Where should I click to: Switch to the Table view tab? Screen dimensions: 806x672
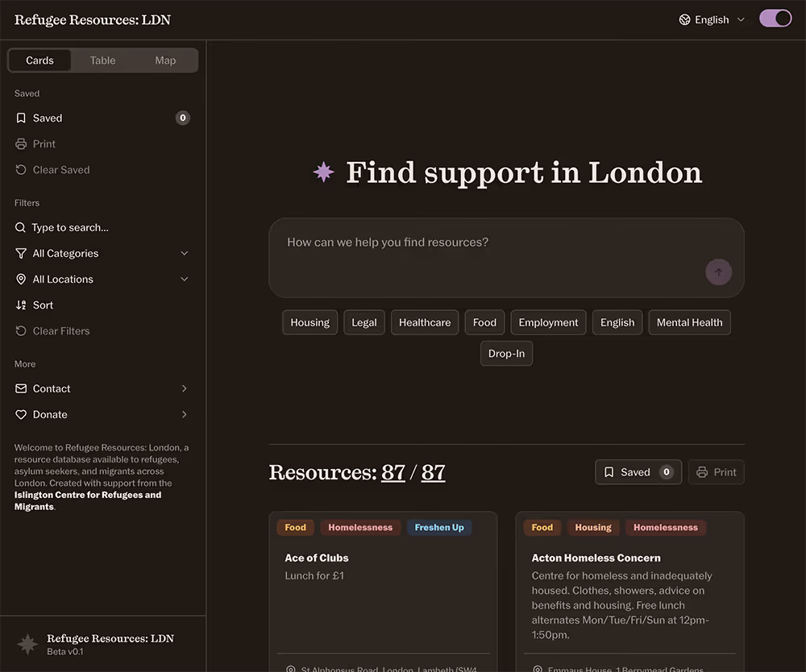(x=102, y=60)
